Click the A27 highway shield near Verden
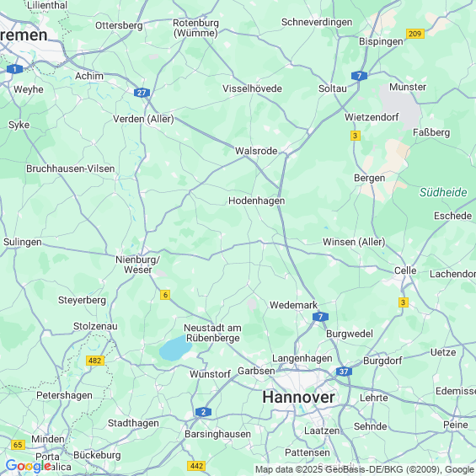 click(x=142, y=93)
